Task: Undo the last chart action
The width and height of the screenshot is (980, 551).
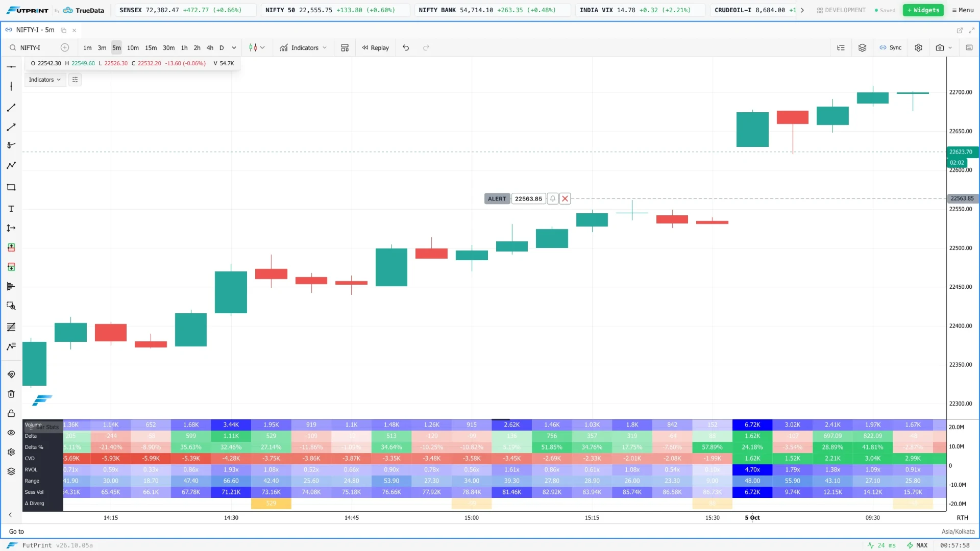Action: (x=406, y=47)
